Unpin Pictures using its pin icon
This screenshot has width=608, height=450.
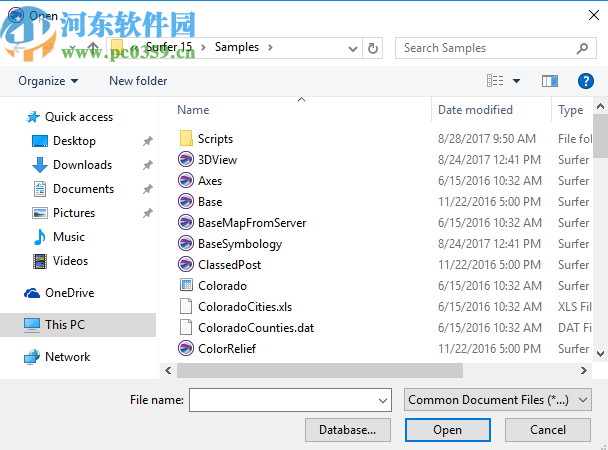click(x=148, y=213)
